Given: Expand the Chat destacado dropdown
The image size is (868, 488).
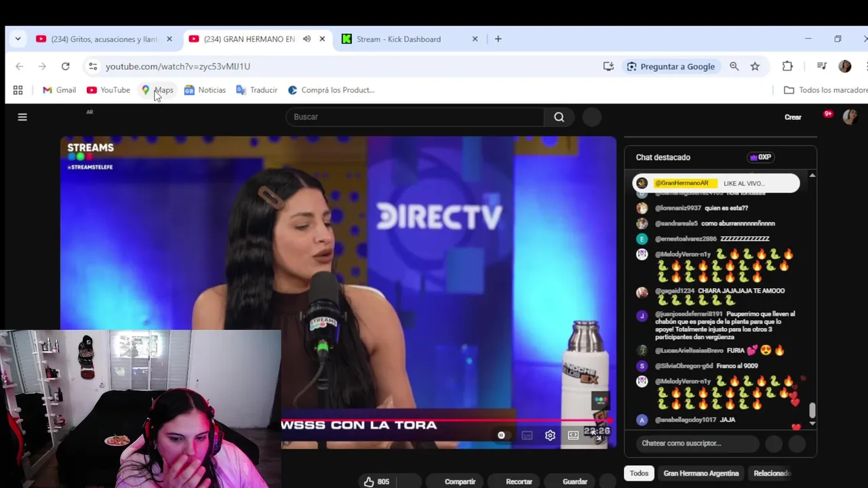Looking at the screenshot, I should tap(663, 157).
